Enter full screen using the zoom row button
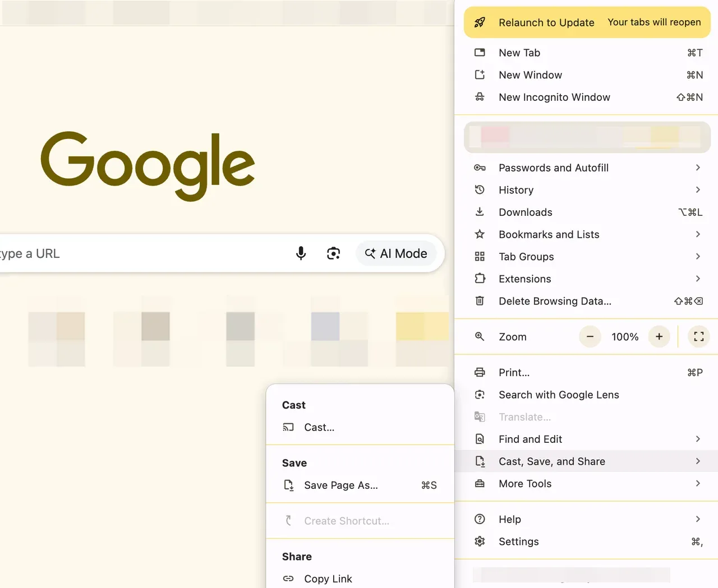 [x=699, y=336]
